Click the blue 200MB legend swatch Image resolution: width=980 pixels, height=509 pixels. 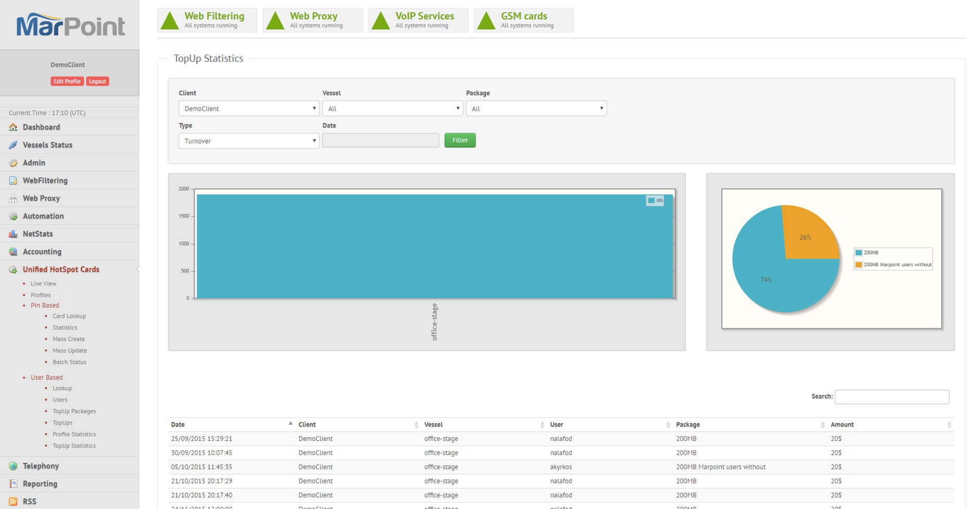pyautogui.click(x=859, y=252)
